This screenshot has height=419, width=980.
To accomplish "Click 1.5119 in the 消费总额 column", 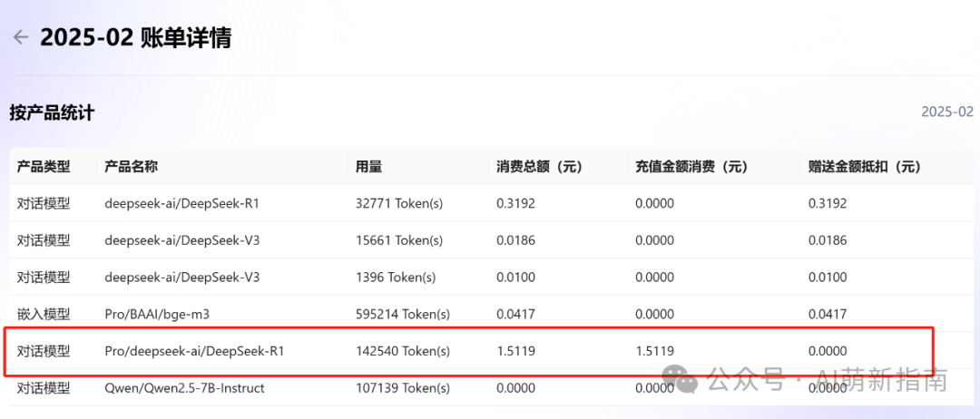I will click(515, 351).
